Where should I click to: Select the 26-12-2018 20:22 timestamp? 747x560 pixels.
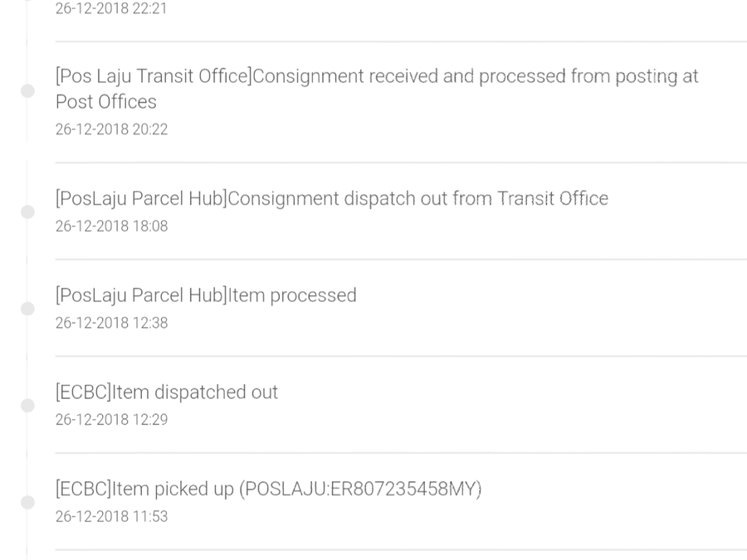[x=111, y=129]
